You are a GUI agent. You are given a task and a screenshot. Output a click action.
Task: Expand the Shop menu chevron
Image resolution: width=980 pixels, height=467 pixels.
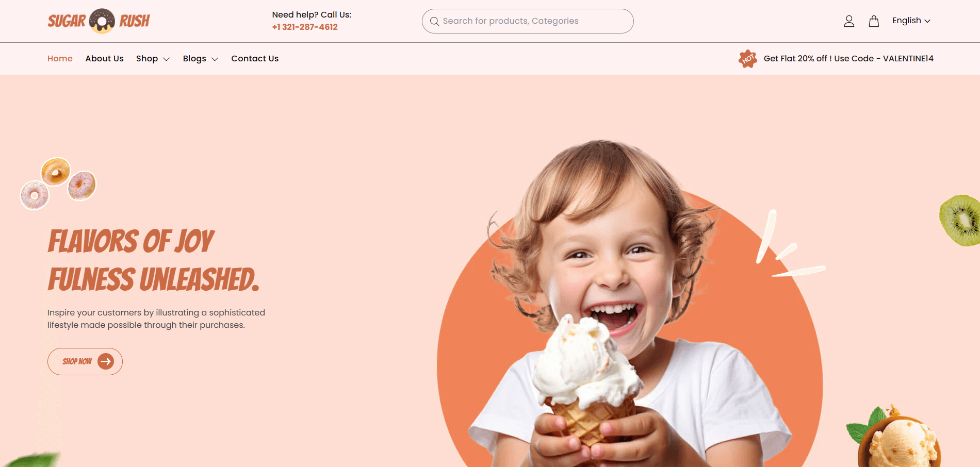(x=167, y=59)
